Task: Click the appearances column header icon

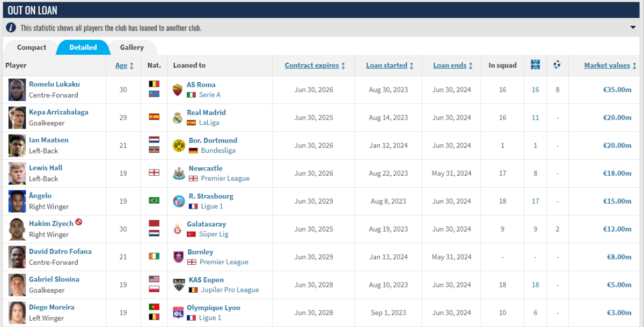Action: 535,65
